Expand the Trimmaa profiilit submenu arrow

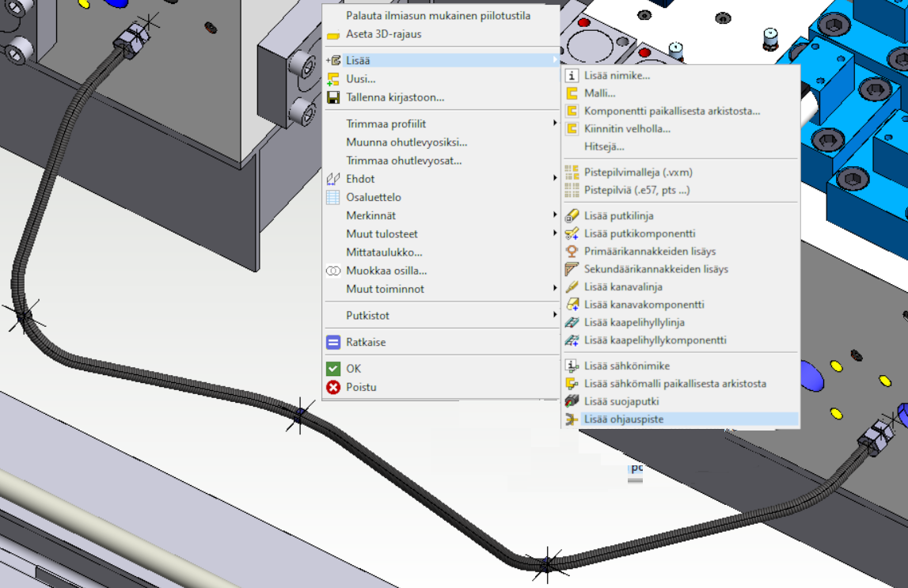[x=555, y=123]
